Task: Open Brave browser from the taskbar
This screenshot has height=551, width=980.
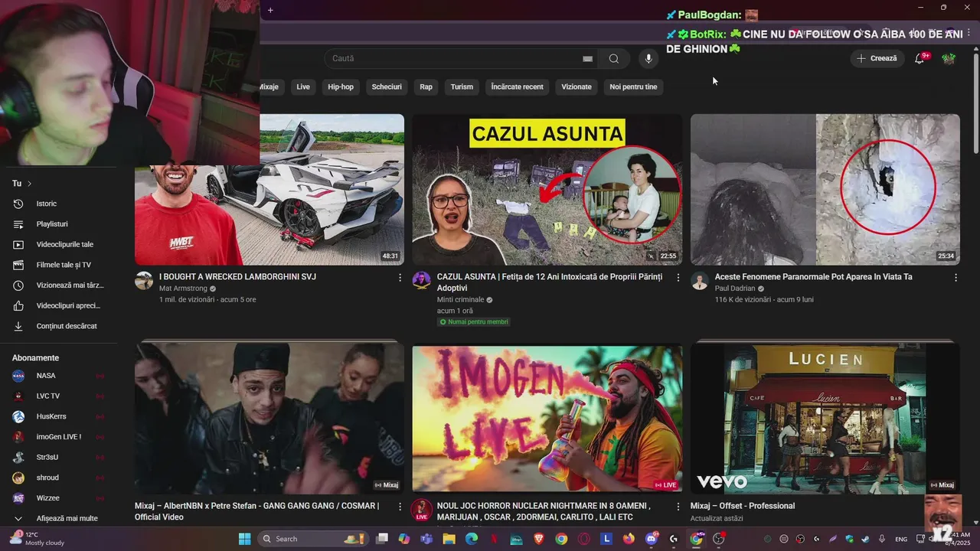Action: 539,539
